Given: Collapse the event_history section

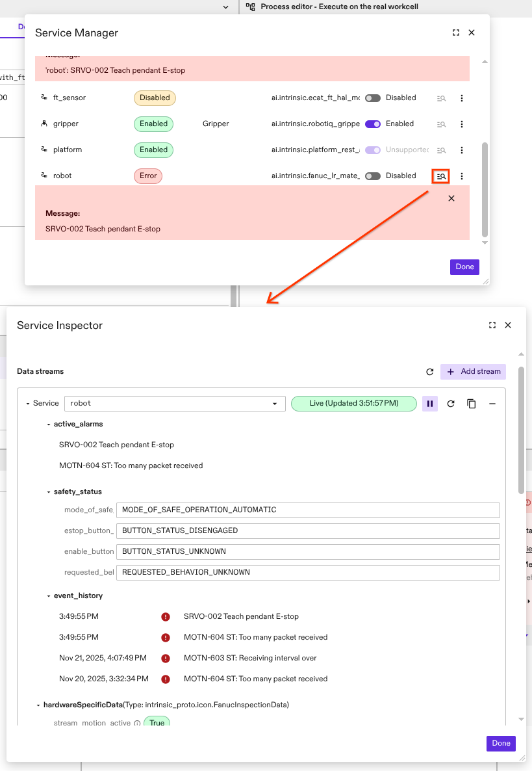Looking at the screenshot, I should point(49,596).
